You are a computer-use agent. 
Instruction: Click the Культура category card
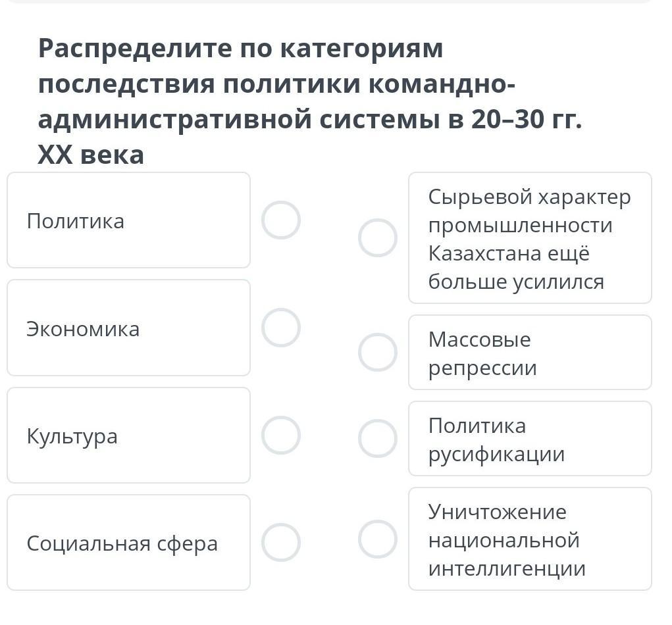point(128,436)
